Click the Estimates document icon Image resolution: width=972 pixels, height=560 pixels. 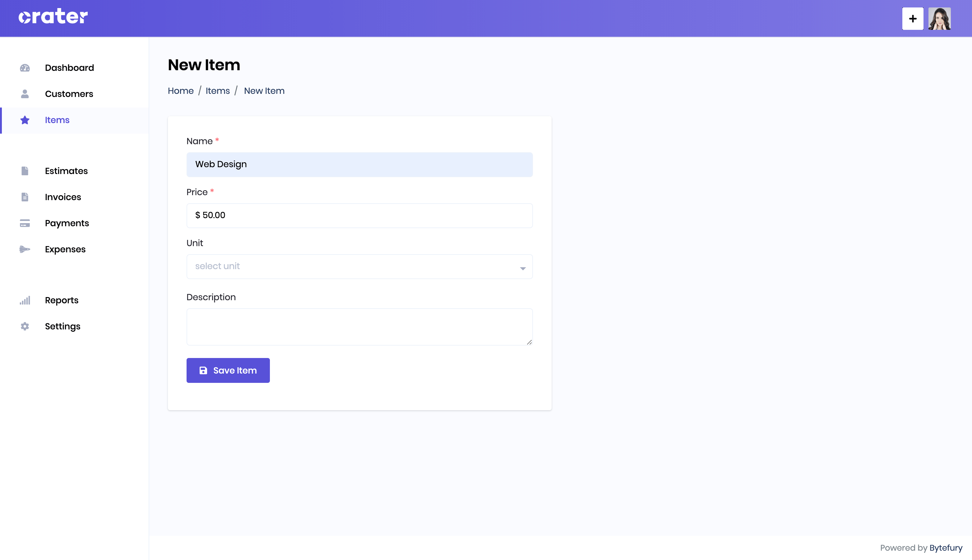25,171
